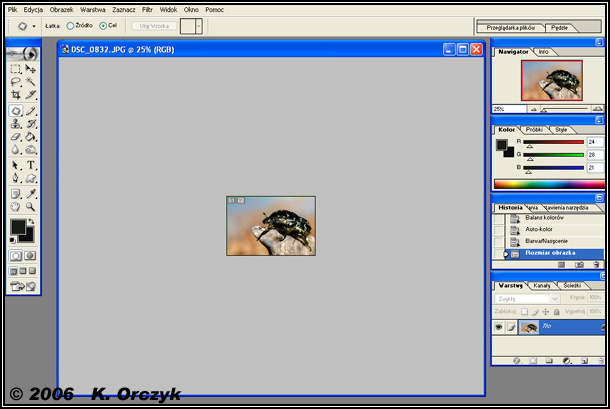
Task: Expand the Patch tool preset picker
Action: pos(35,25)
